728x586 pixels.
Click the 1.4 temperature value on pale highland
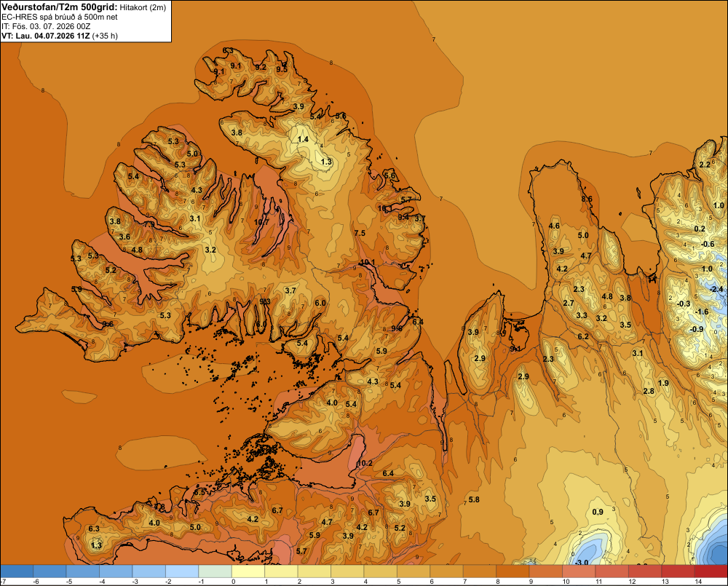pos(303,139)
